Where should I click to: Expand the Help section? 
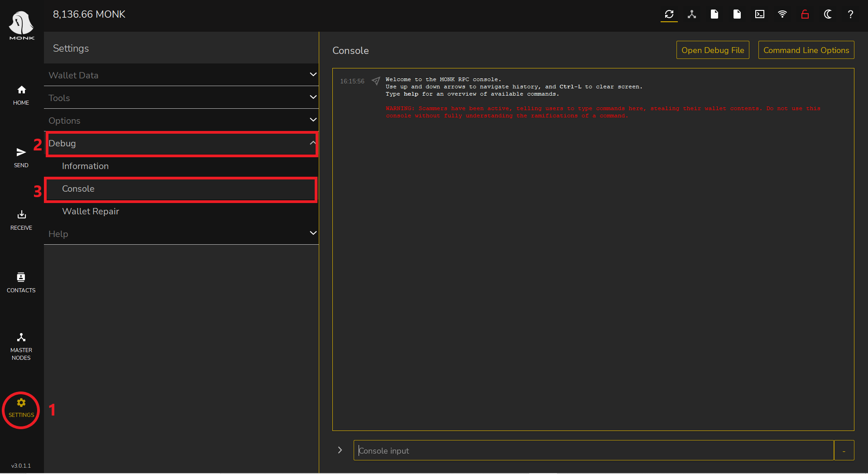tap(181, 233)
